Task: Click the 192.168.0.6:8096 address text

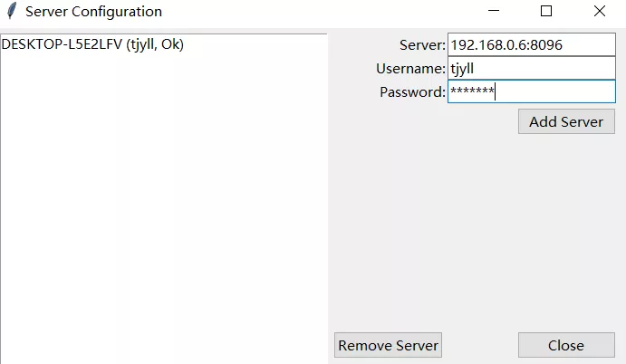Action: 506,45
